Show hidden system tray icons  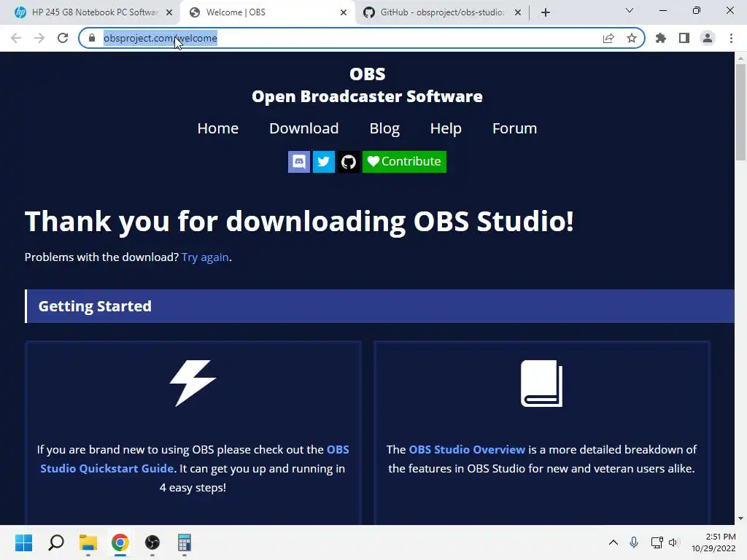[x=613, y=542]
